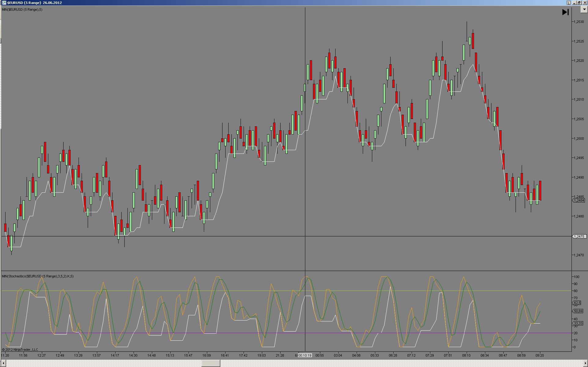The width and height of the screenshot is (588, 367).
Task: Click the 00:10:19 crosshair time label
Action: 305,355
